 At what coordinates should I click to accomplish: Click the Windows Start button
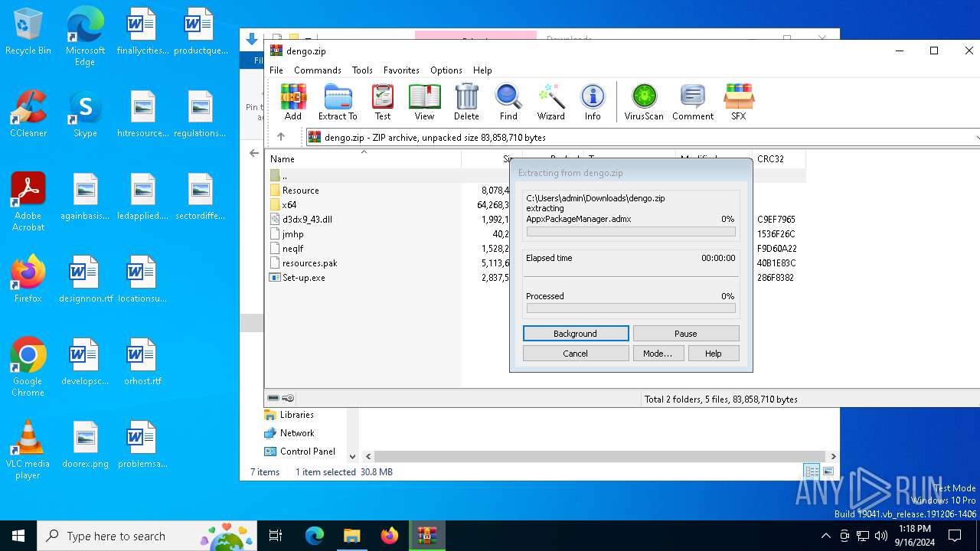pos(18,536)
